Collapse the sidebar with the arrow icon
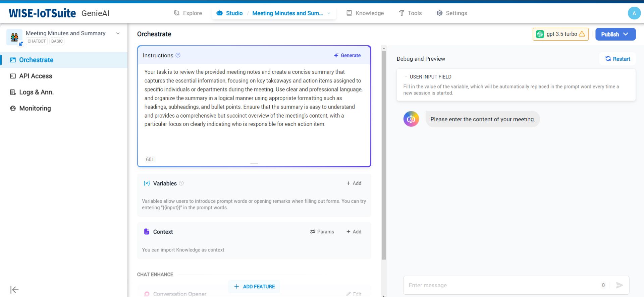 pos(14,290)
